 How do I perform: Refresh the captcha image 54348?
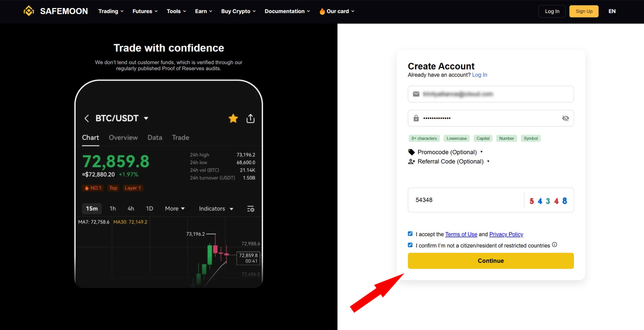(x=548, y=201)
